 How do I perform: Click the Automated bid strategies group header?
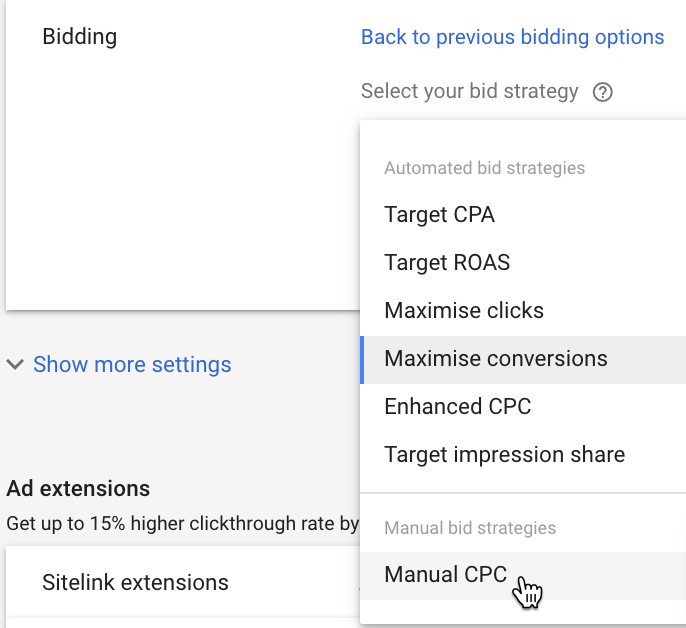pyautogui.click(x=484, y=168)
